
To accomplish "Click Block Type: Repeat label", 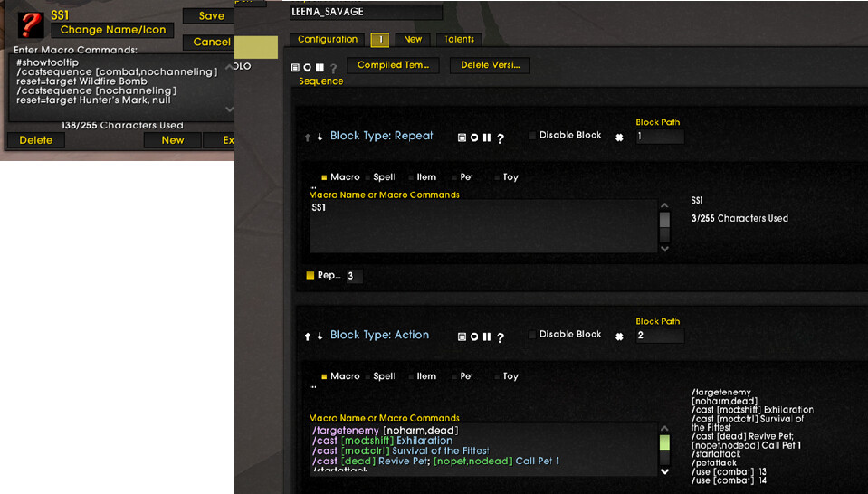I will [381, 136].
